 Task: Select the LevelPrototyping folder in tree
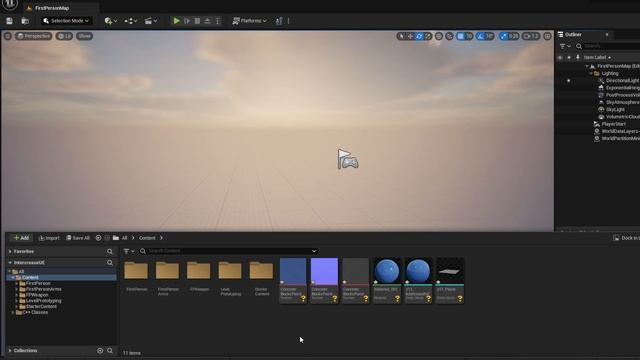[x=43, y=301]
